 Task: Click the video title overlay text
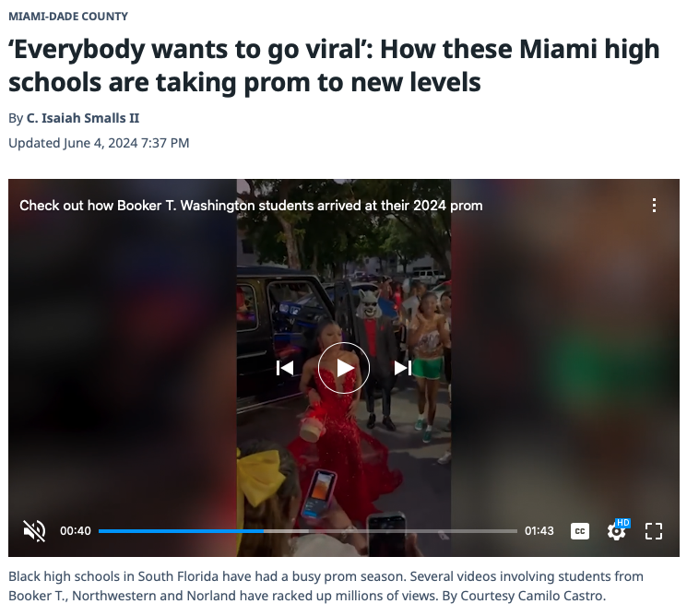[251, 206]
